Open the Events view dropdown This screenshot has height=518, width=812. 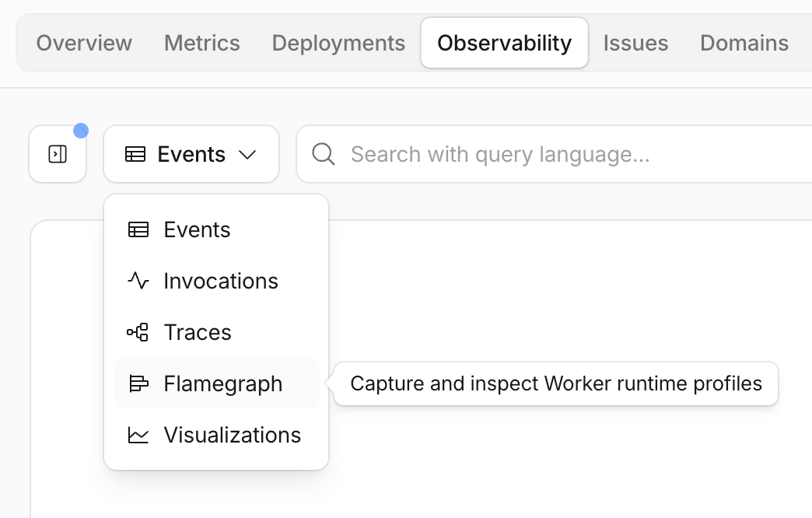click(x=191, y=154)
